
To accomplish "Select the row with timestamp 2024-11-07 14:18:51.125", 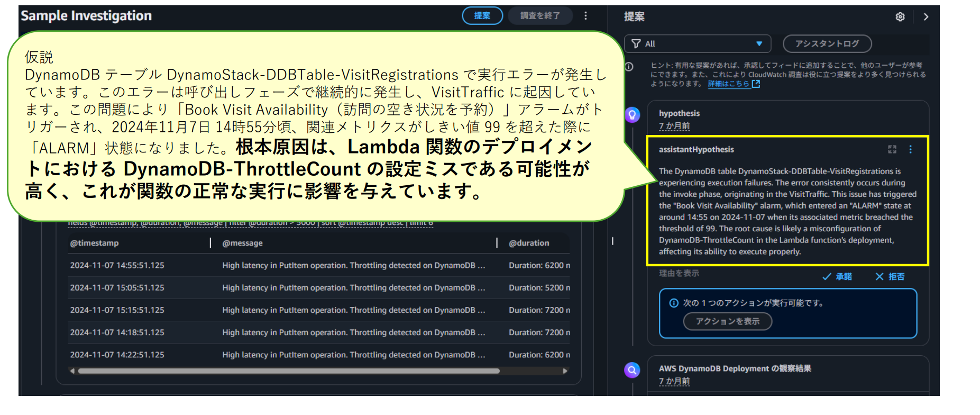I will (319, 332).
